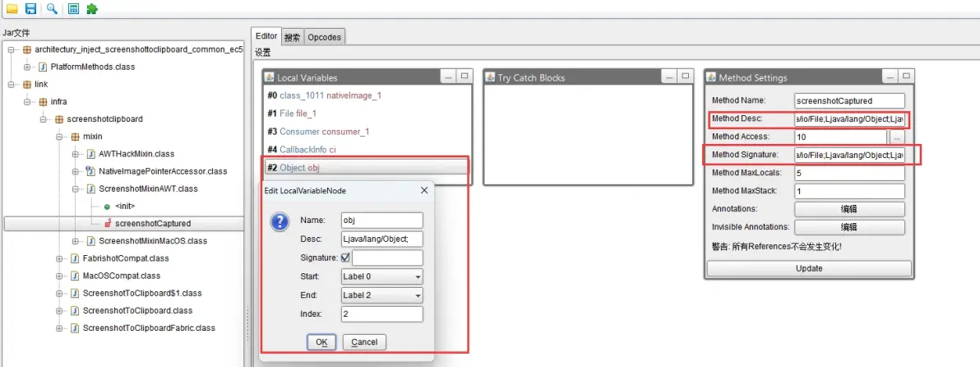The width and height of the screenshot is (980, 367).
Task: Collapse the mixin package node
Action: coord(59,137)
